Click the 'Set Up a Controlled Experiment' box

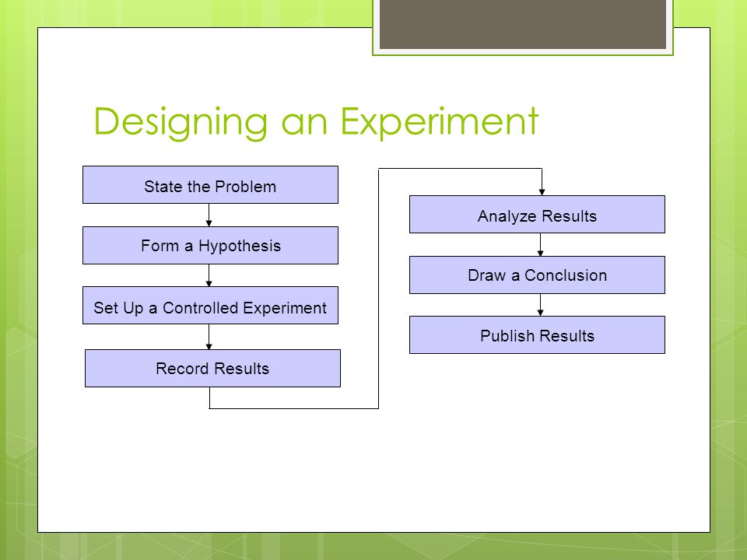pos(210,305)
